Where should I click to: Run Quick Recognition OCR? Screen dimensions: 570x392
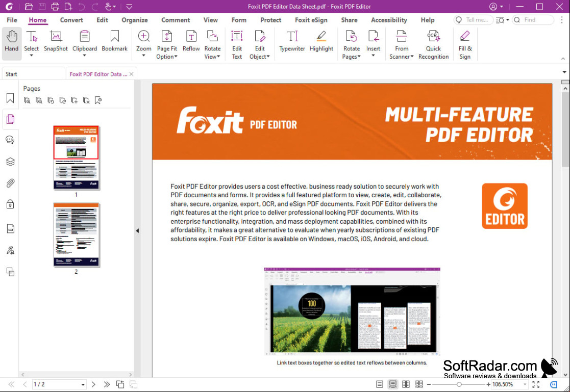coord(433,45)
